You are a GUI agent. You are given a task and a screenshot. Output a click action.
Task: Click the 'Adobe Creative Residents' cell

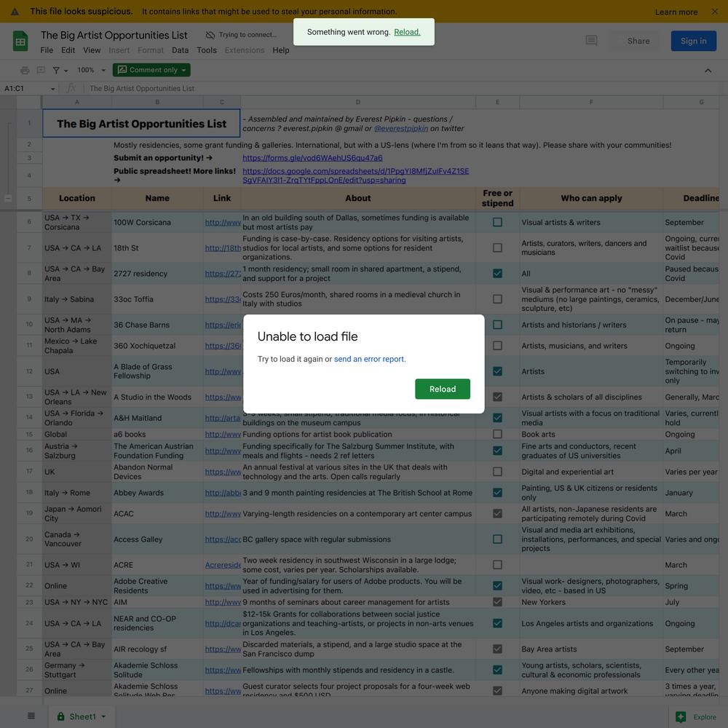[157, 586]
